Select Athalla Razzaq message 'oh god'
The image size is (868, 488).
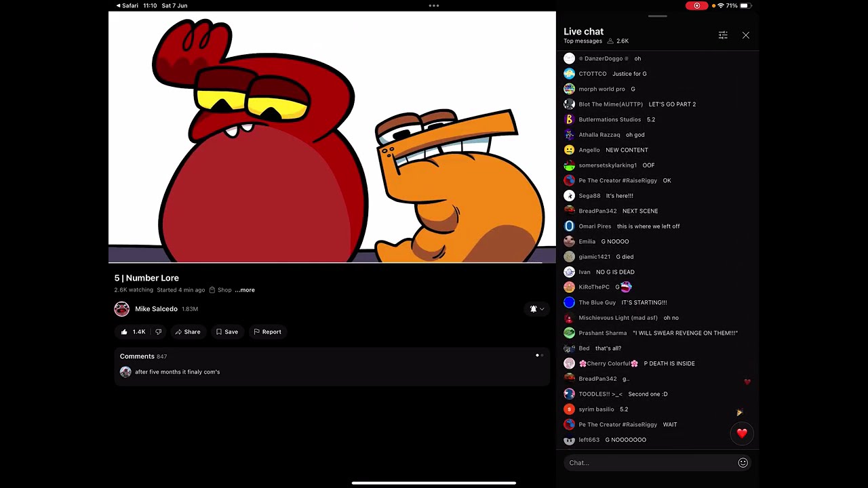pos(635,135)
